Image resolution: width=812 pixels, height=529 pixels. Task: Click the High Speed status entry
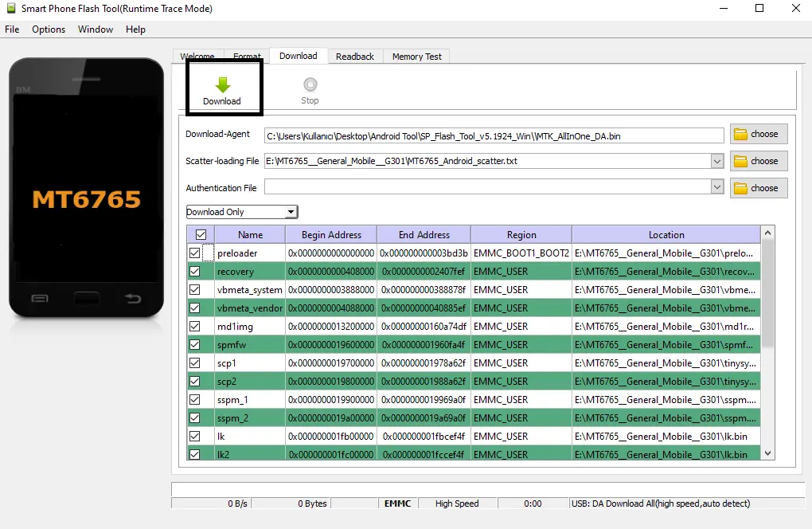[457, 503]
